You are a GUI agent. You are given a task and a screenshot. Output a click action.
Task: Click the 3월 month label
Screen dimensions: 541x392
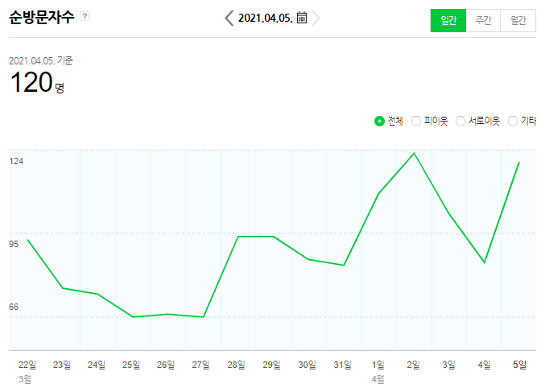click(x=25, y=379)
